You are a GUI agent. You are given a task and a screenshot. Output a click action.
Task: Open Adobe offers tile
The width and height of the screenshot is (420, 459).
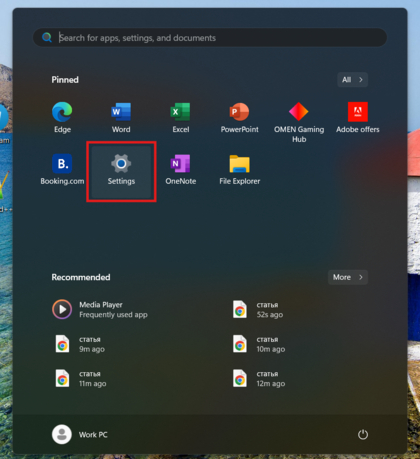(358, 117)
